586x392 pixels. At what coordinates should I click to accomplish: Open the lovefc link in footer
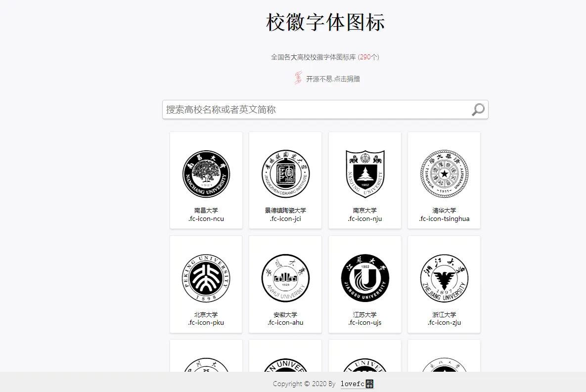352,384
